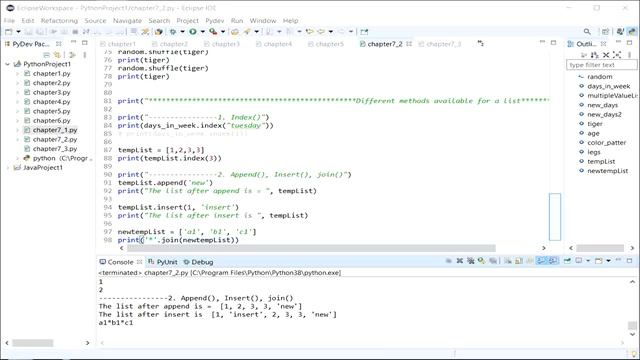Click Remove Launch X icon in Console
This screenshot has width=640, height=360.
point(460,260)
